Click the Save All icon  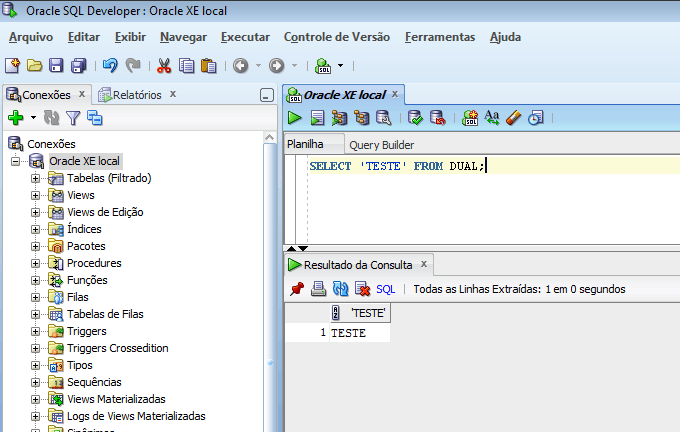(78, 65)
